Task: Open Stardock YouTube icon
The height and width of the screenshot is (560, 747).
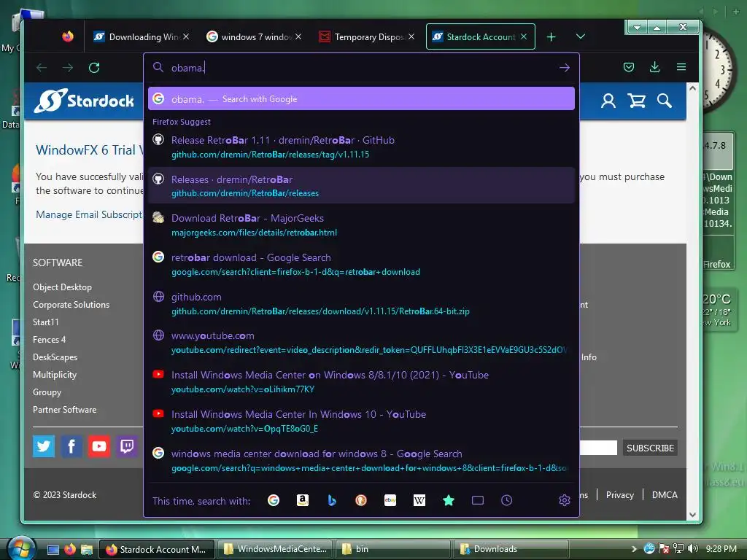Action: (x=99, y=446)
